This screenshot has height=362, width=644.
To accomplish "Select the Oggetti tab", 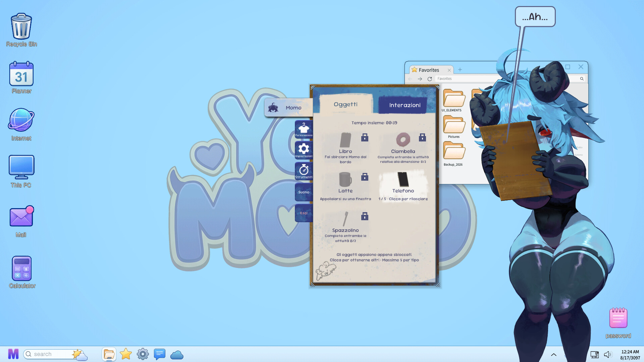I will tap(345, 104).
